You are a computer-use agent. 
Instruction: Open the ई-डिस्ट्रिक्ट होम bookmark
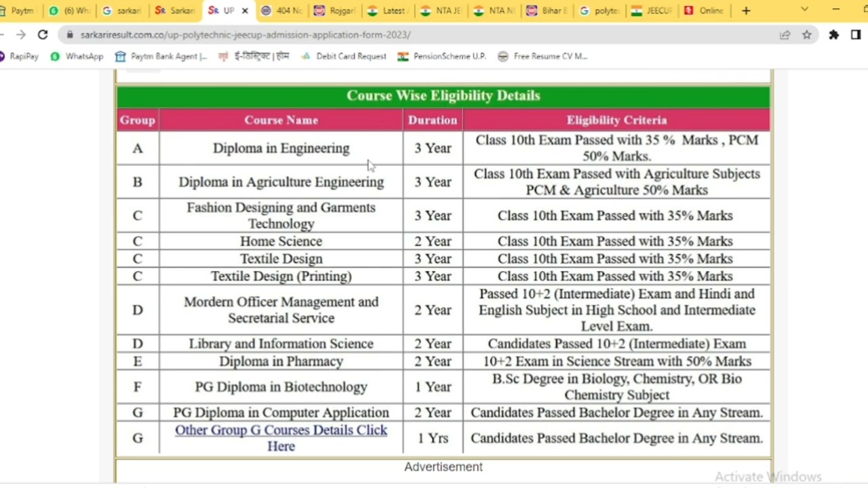coord(254,56)
